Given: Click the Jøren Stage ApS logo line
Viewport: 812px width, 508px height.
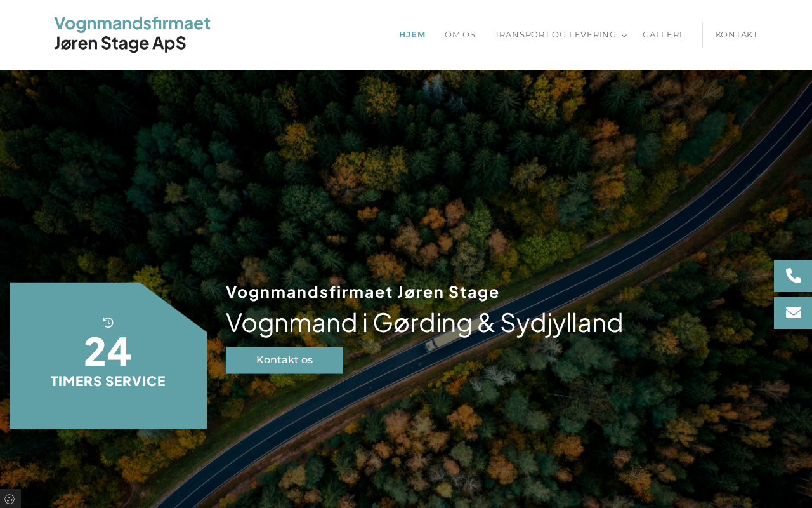Looking at the screenshot, I should [x=120, y=43].
